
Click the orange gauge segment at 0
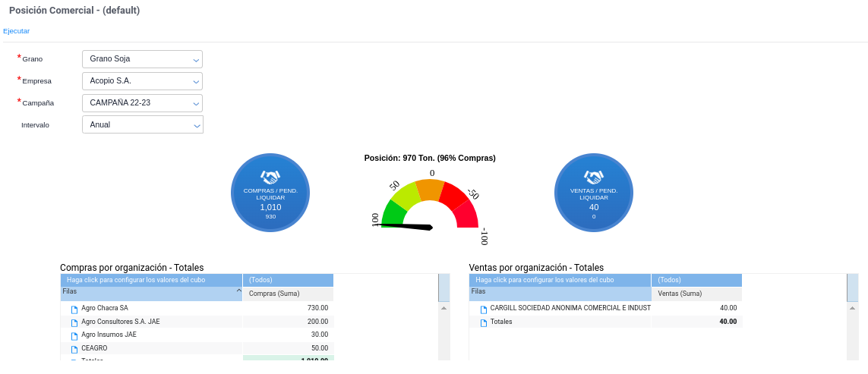click(430, 189)
